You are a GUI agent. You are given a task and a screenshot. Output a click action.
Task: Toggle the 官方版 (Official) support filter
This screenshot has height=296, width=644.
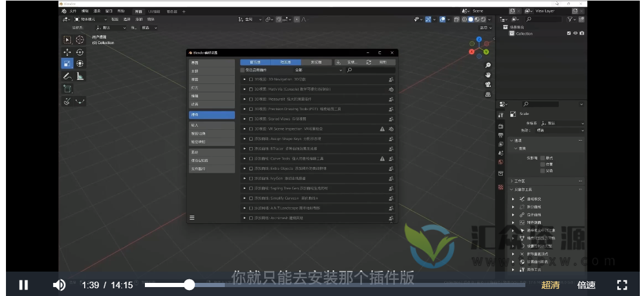(255, 63)
